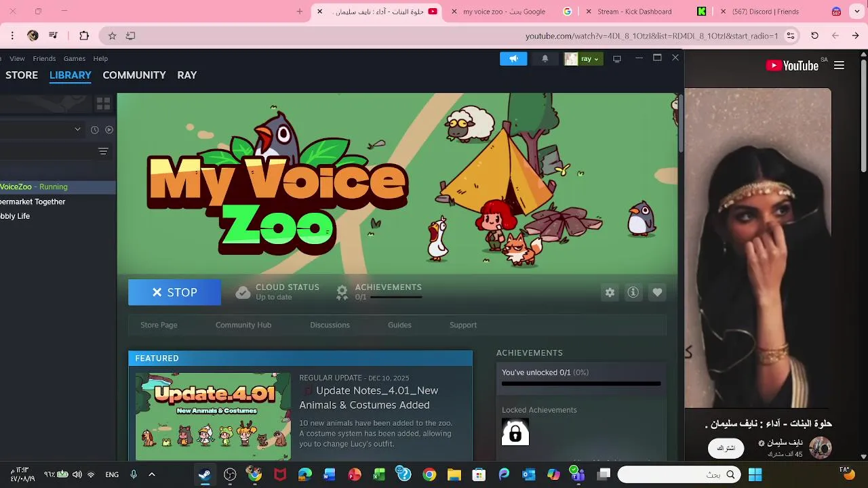Open File Explorer from taskbar
The image size is (868, 488).
pyautogui.click(x=454, y=474)
